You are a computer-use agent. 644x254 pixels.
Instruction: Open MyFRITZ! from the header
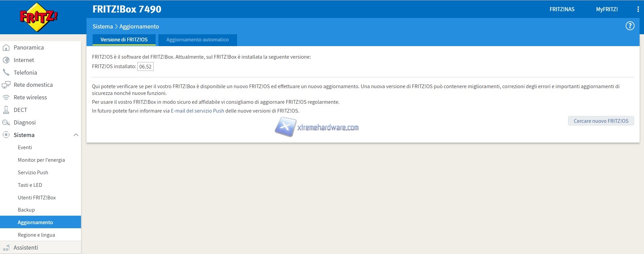click(x=607, y=9)
